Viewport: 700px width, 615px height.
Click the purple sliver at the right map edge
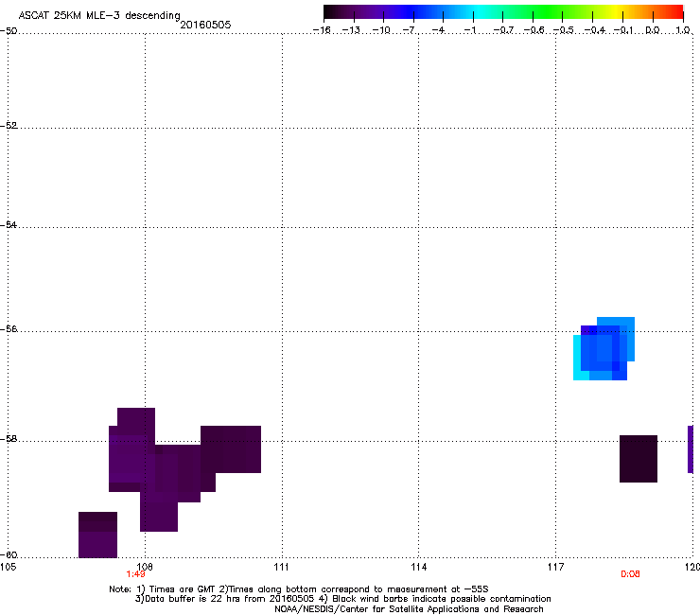click(691, 449)
